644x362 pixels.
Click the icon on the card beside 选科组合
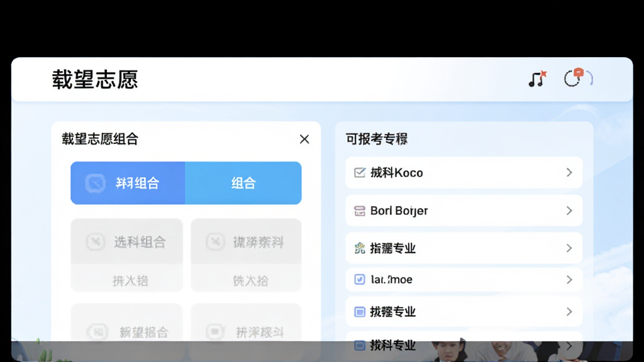tap(215, 242)
